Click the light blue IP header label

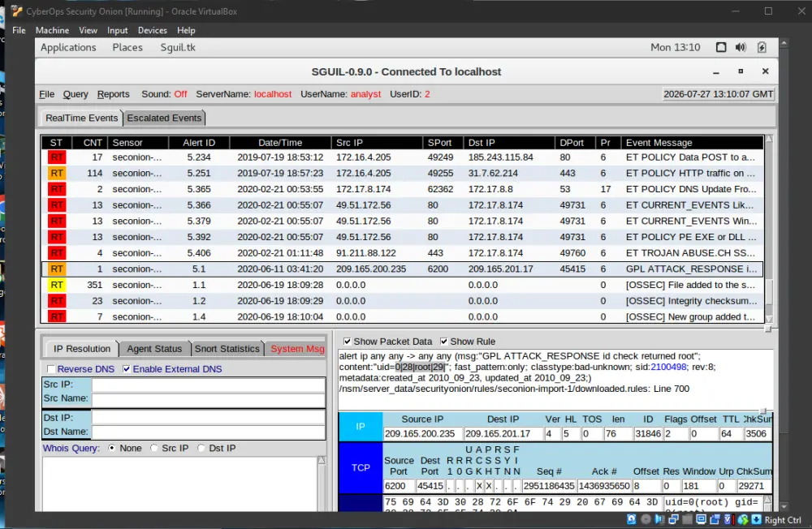click(361, 427)
